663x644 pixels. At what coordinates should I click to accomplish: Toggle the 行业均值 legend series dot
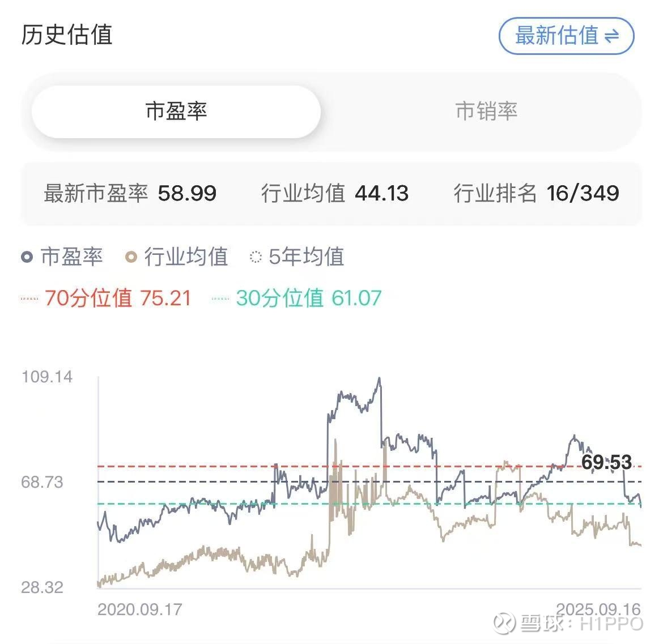coord(131,257)
